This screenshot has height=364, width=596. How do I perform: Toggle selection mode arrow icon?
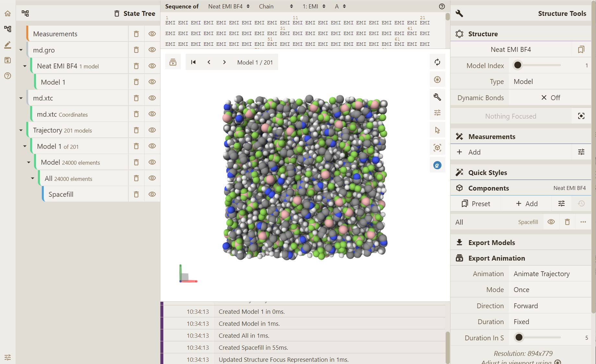(x=437, y=130)
